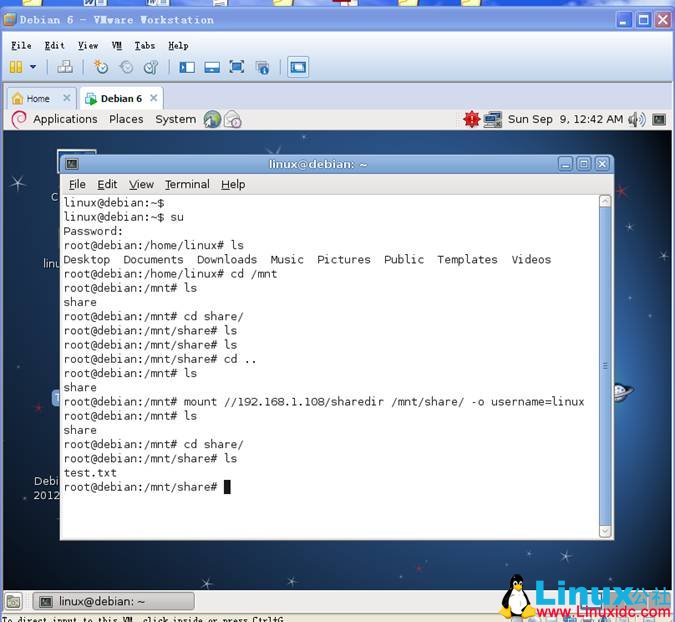This screenshot has height=622, width=675.
Task: Click Templates in the ls output
Action: (468, 260)
